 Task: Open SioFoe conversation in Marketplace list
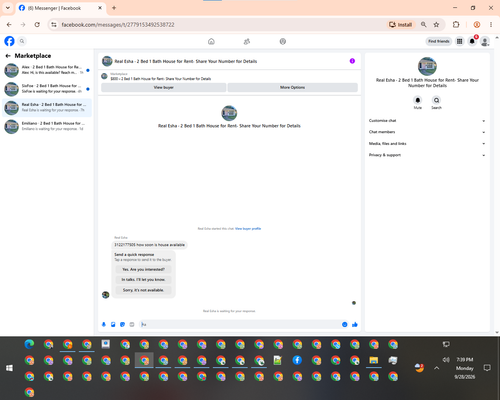pos(47,89)
